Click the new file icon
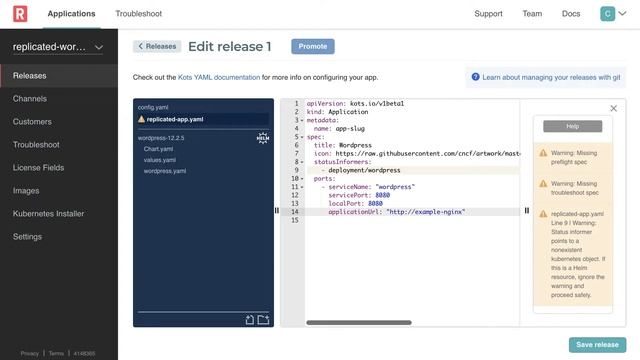640x360 pixels. pyautogui.click(x=249, y=320)
